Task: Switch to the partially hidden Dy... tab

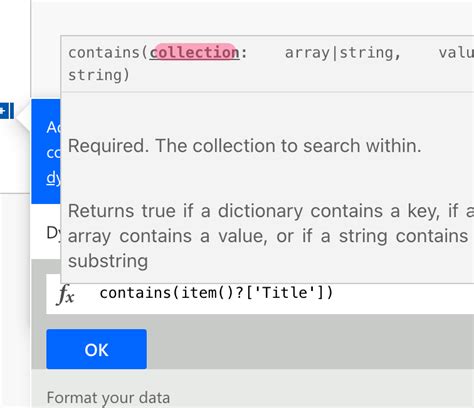Action: 53,233
